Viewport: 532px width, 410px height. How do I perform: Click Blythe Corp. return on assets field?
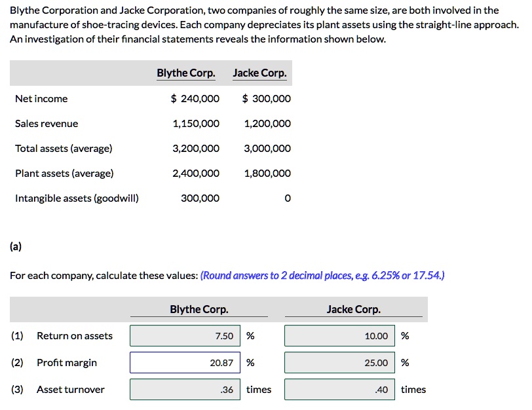(185, 336)
